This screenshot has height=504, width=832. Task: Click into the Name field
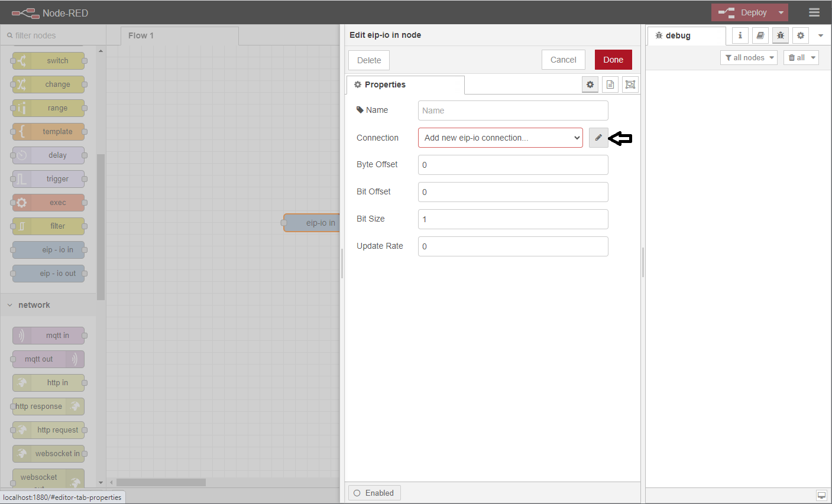coord(513,110)
